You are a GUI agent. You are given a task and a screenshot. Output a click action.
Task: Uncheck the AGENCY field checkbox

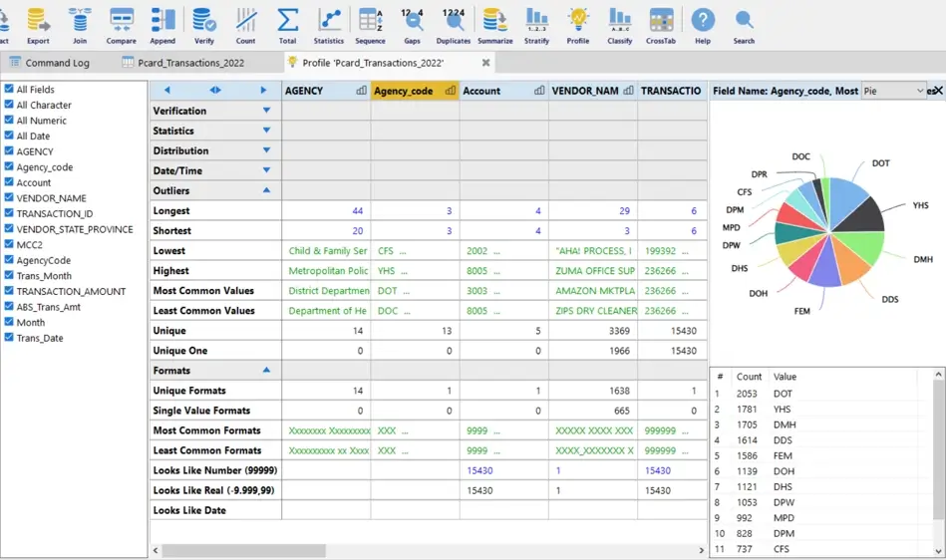9,151
